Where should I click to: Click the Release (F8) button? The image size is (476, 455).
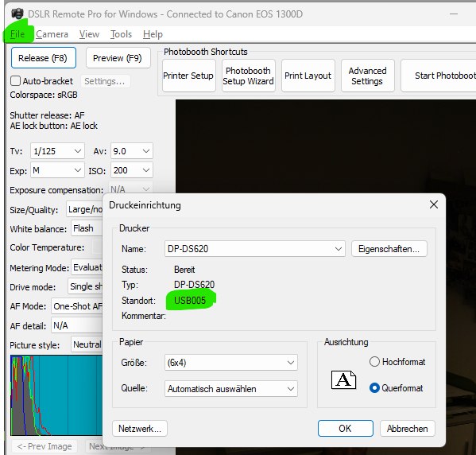[44, 58]
